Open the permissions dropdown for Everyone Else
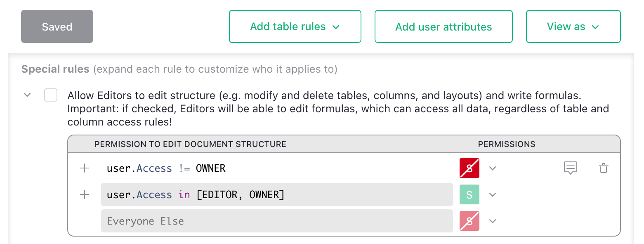The height and width of the screenshot is (244, 644). 492,221
